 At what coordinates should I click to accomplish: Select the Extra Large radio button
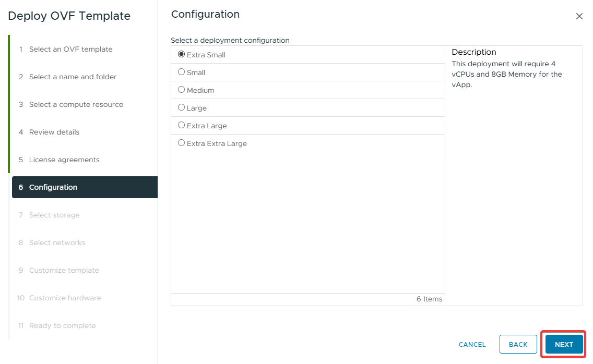click(x=182, y=125)
